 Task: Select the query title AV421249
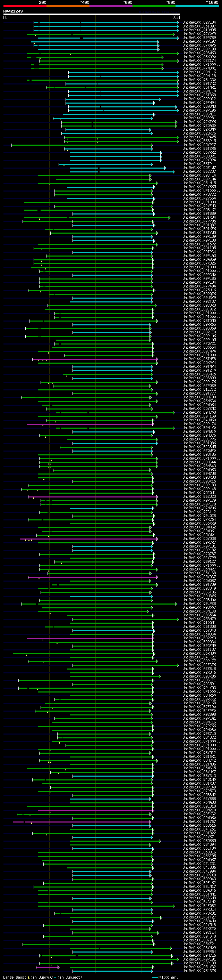(x=13, y=11)
